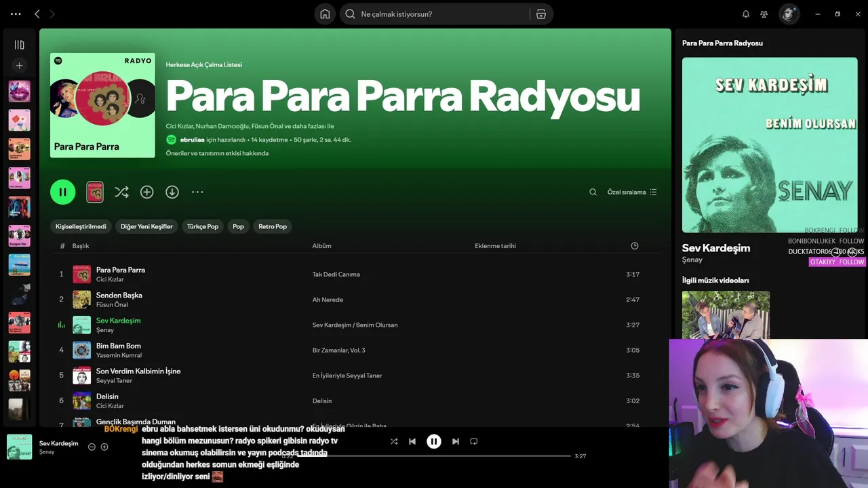The height and width of the screenshot is (488, 868).
Task: Click the plus icon beside now-playing track
Action: 104,447
